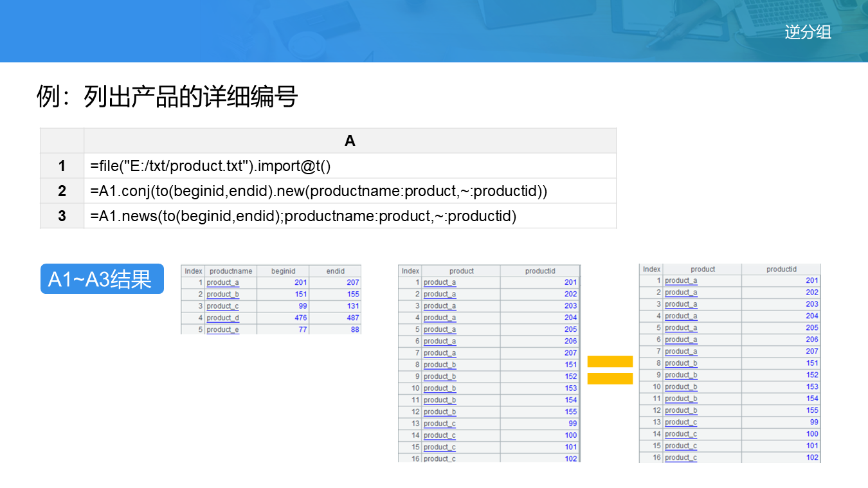
Task: Click the Index header of productname table
Action: pyautogui.click(x=193, y=271)
